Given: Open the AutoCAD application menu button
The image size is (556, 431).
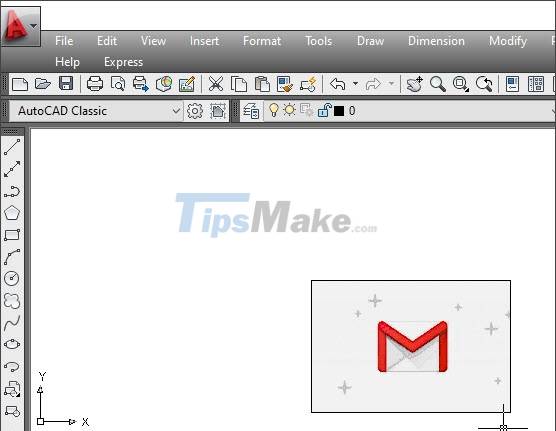Looking at the screenshot, I should 21,26.
